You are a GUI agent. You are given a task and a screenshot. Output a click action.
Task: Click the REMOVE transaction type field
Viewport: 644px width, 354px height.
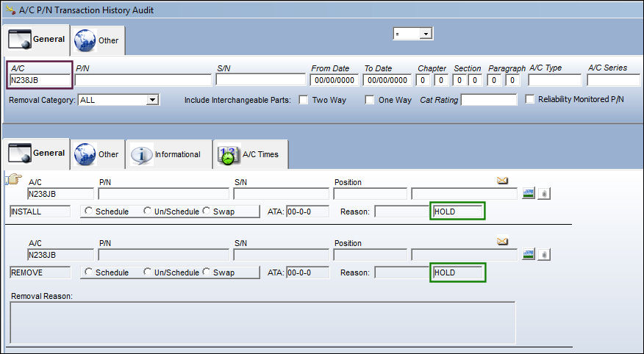pyautogui.click(x=40, y=272)
